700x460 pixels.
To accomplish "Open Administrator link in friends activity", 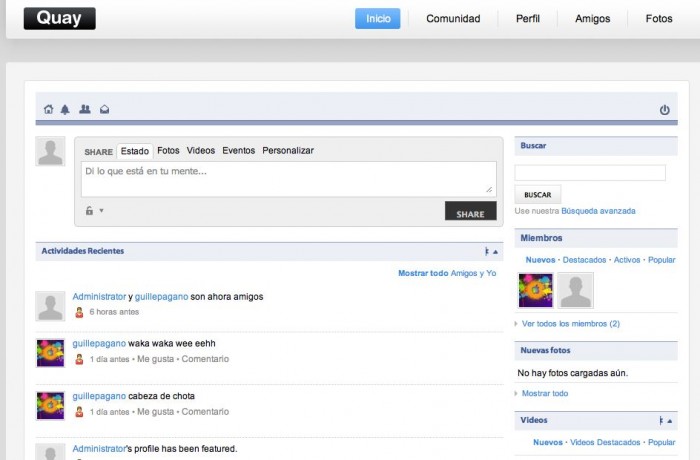I will [x=99, y=297].
